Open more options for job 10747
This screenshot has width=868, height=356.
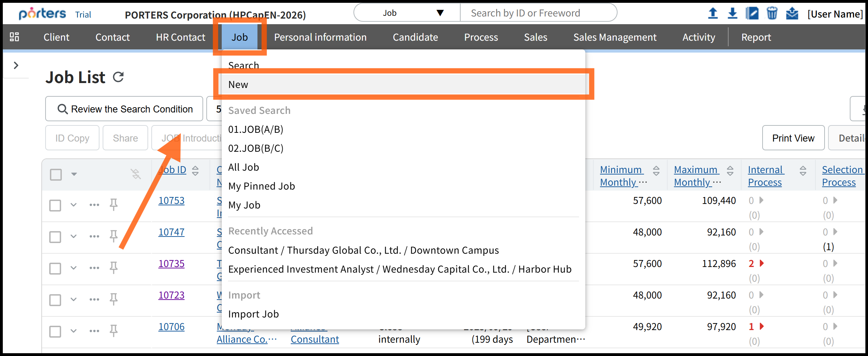(x=94, y=236)
